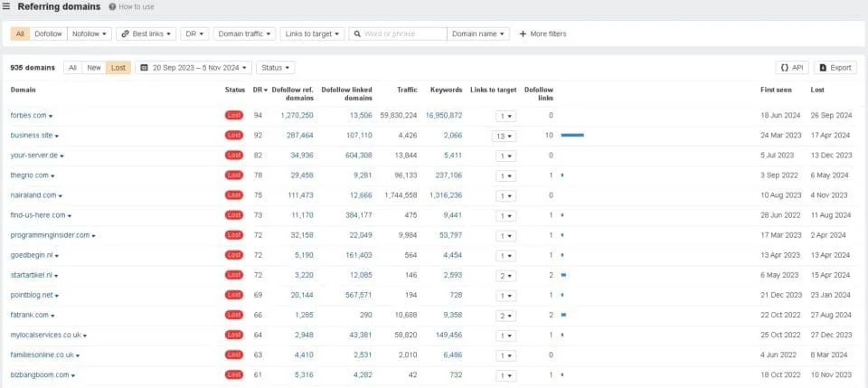Click More filters button
The image size is (868, 388).
542,33
